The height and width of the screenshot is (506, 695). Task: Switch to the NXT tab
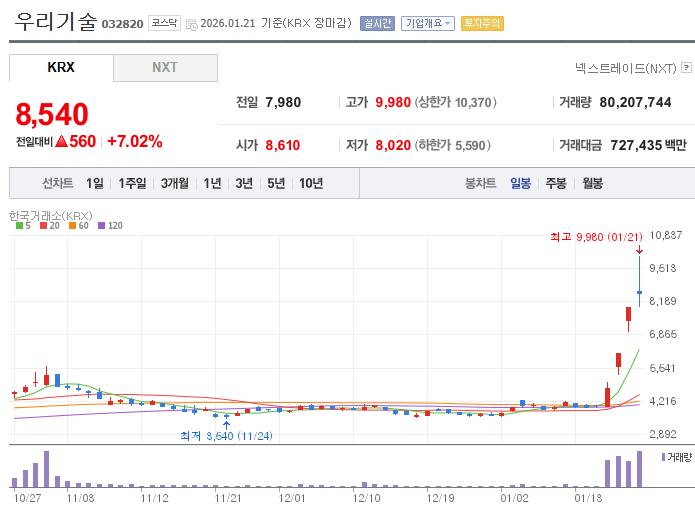pyautogui.click(x=165, y=68)
